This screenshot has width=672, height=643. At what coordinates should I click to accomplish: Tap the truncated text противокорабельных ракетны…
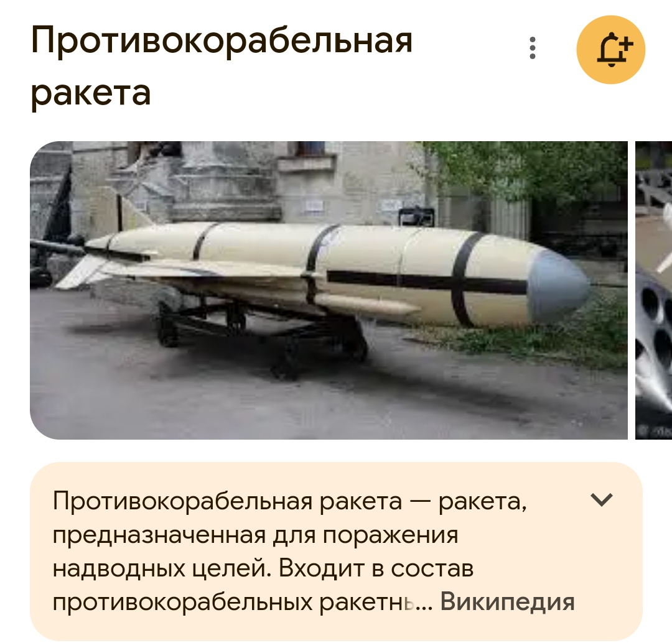point(243,602)
